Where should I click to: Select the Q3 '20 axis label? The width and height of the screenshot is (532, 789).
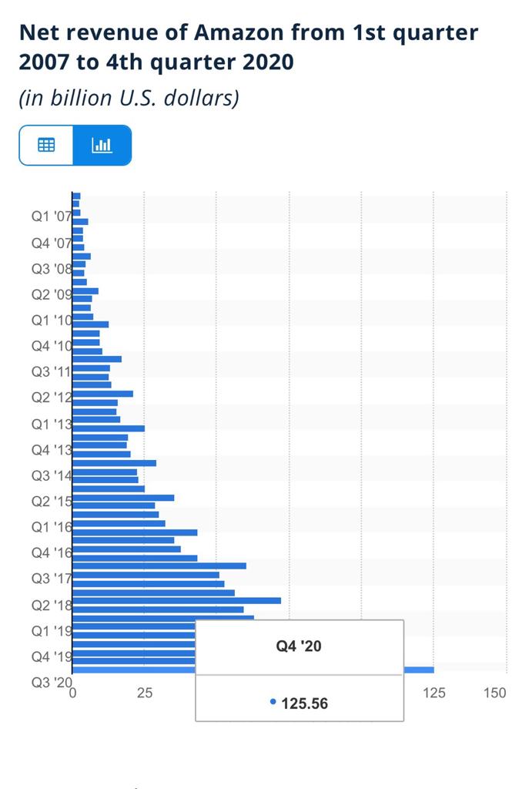(x=52, y=683)
